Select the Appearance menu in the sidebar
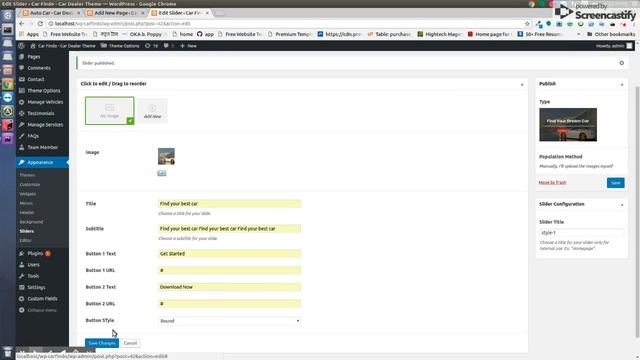Image resolution: width=640 pixels, height=360 pixels. (40, 162)
